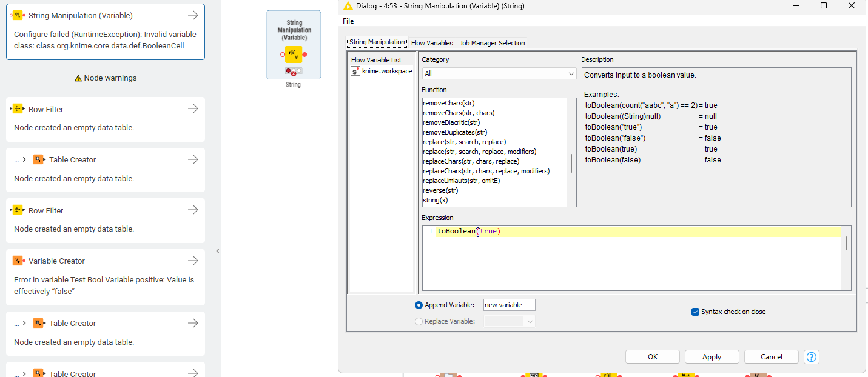Open the Replace Variable dropdown
868x377 pixels.
click(x=510, y=322)
